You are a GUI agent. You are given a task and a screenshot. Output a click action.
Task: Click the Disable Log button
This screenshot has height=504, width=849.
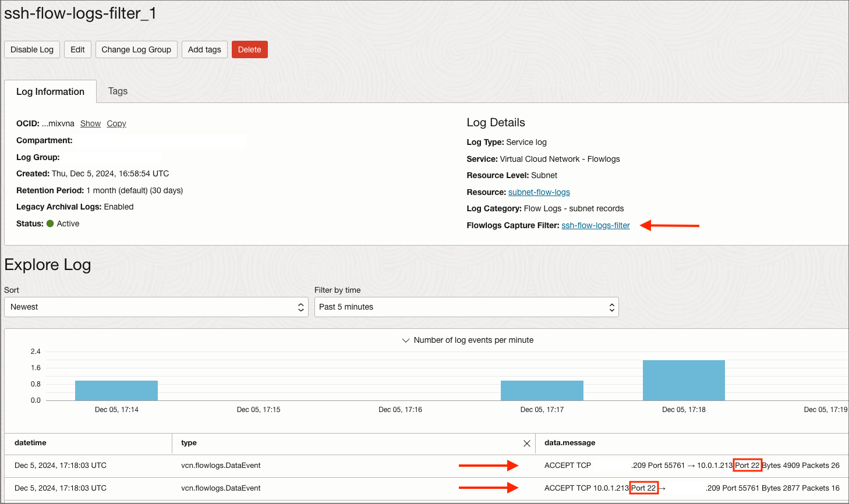click(31, 49)
